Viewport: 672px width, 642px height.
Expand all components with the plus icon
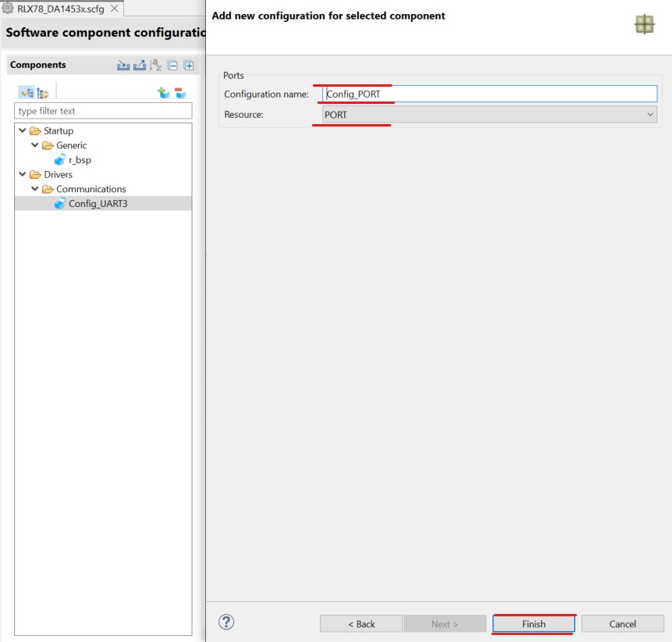(189, 66)
